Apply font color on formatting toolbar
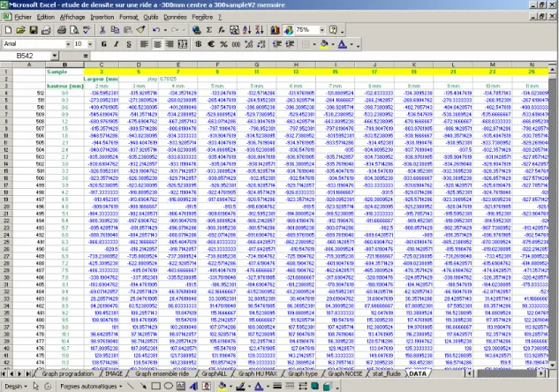 (343, 44)
